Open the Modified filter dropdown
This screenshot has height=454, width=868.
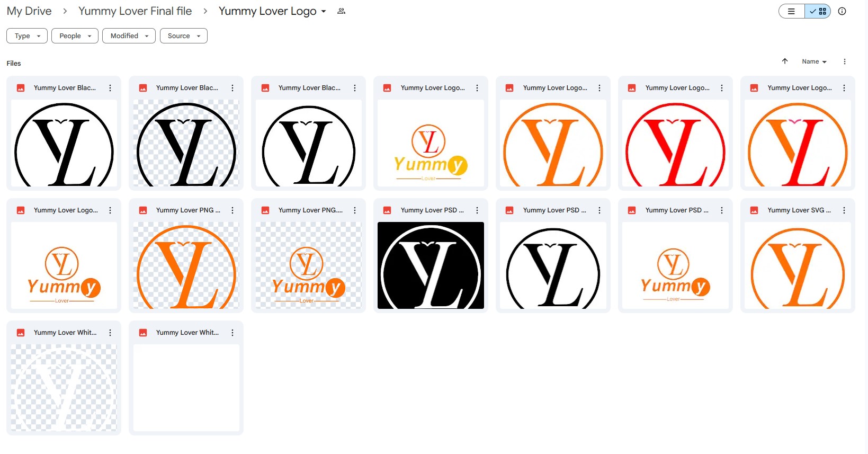tap(129, 36)
